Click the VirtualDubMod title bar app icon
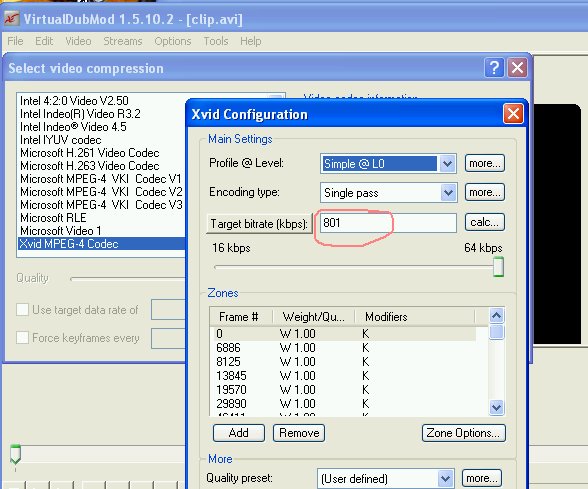 pos(12,19)
